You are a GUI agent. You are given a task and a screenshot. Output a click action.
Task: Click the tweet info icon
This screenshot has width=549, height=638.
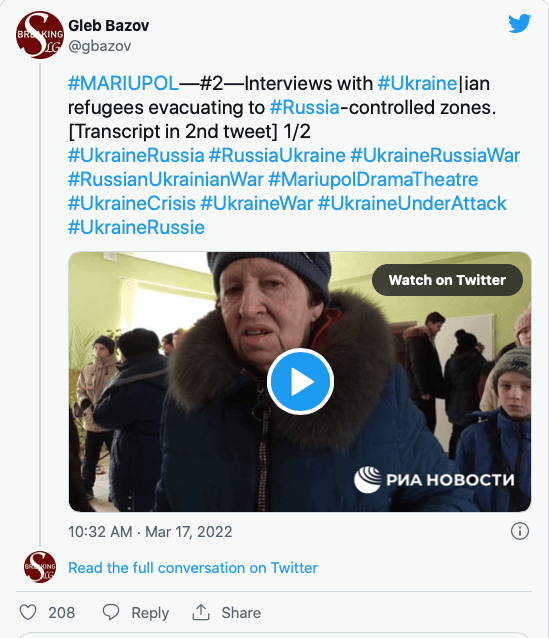coord(520,531)
